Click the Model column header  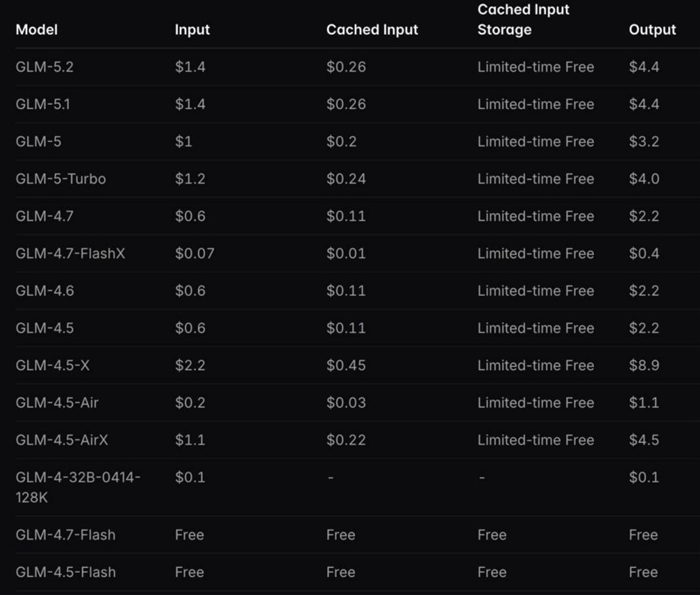(x=36, y=29)
